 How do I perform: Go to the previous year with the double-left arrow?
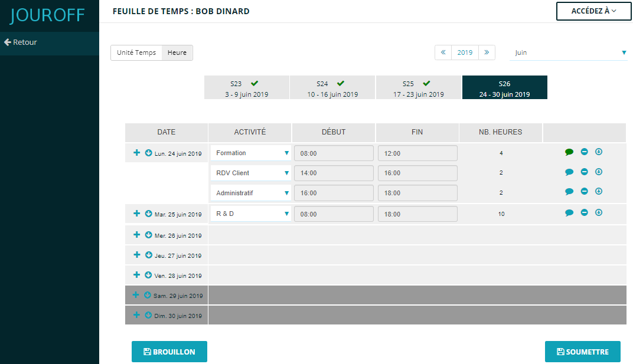tap(443, 53)
